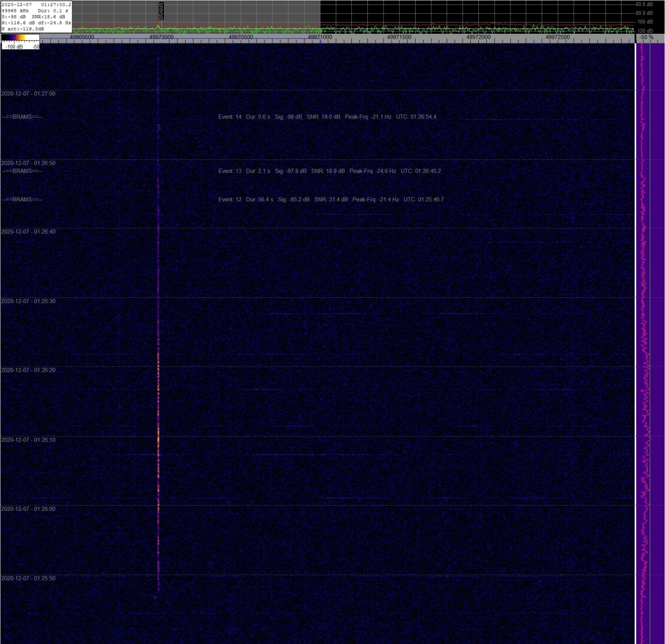Click the 01:26:30 time marker label
This screenshot has height=644, width=665.
(28, 301)
